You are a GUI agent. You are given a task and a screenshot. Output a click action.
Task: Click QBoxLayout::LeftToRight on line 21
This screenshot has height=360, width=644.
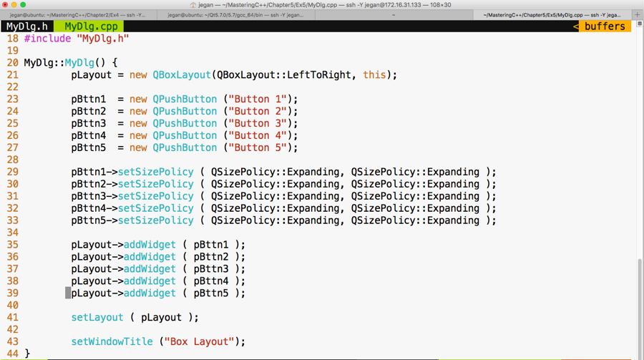284,75
